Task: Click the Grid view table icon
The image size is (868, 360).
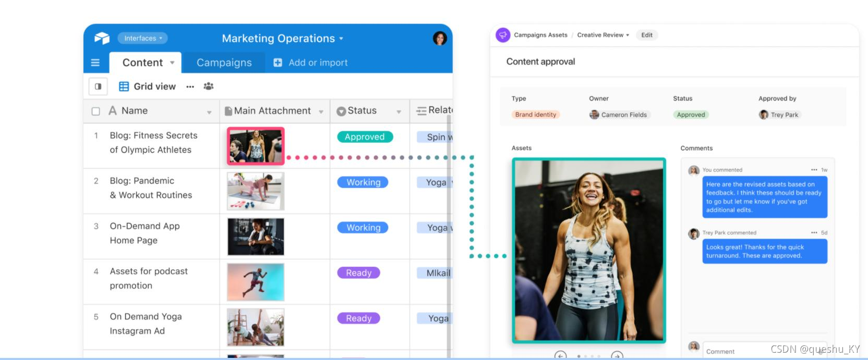Action: [x=124, y=86]
